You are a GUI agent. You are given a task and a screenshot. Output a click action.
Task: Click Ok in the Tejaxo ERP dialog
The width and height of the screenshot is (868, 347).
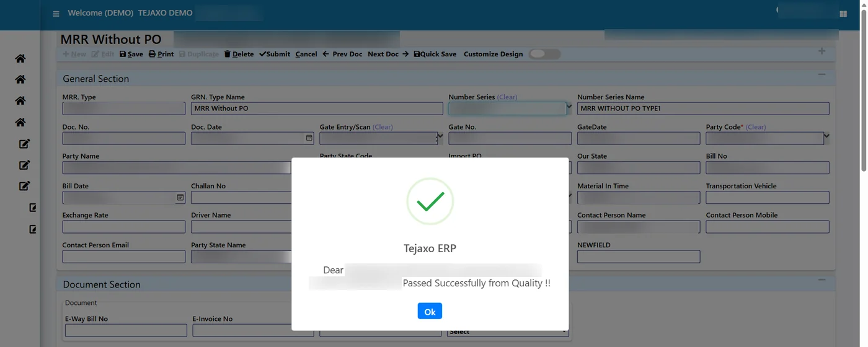[x=430, y=311]
